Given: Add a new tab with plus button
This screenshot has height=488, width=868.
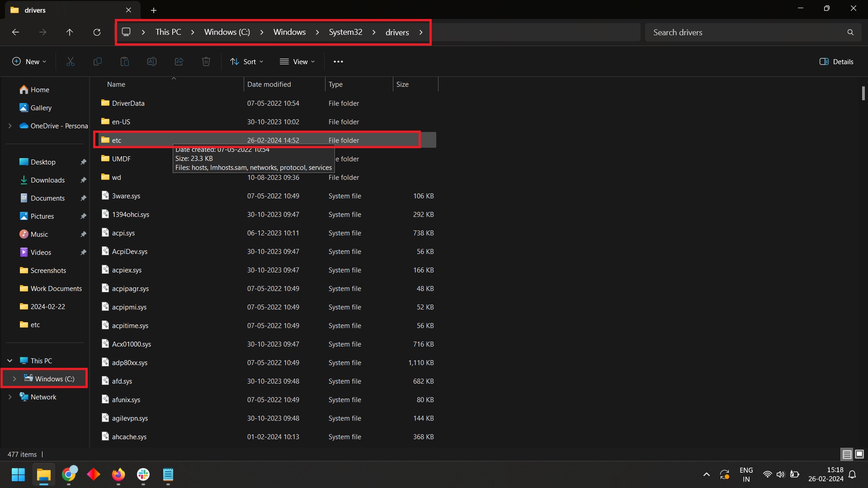Looking at the screenshot, I should tap(154, 10).
